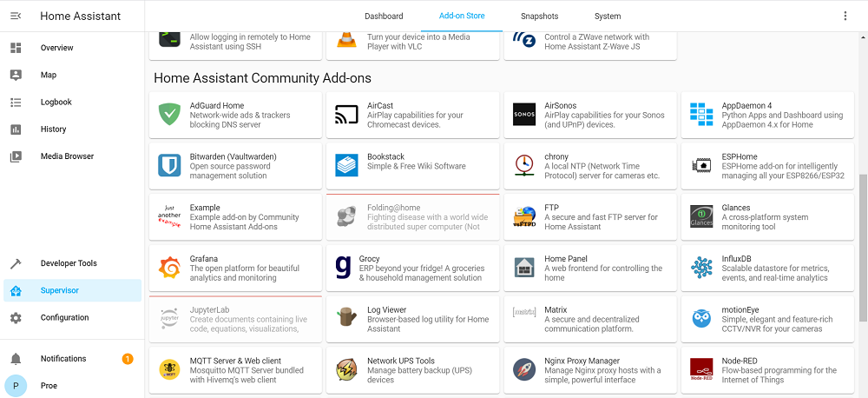
Task: Click the AdGuard Home shield icon
Action: [169, 114]
